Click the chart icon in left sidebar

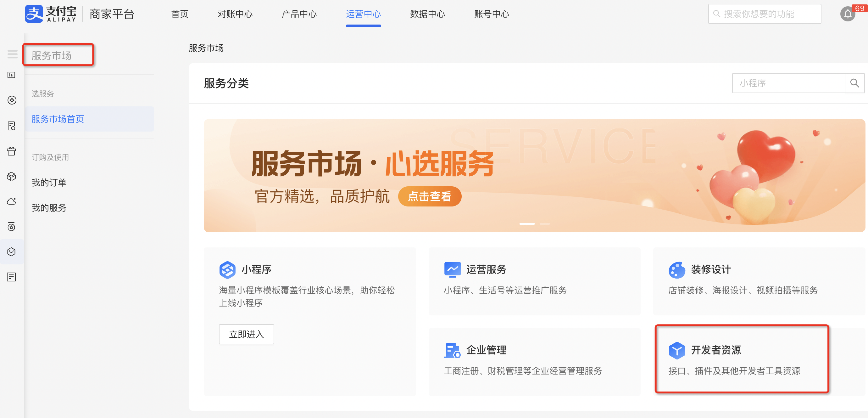coord(11,75)
